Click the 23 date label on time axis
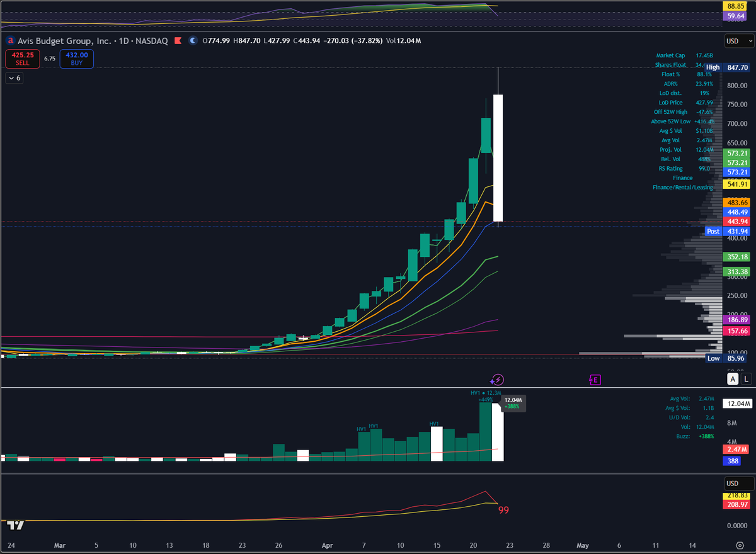The width and height of the screenshot is (756, 554). (510, 545)
